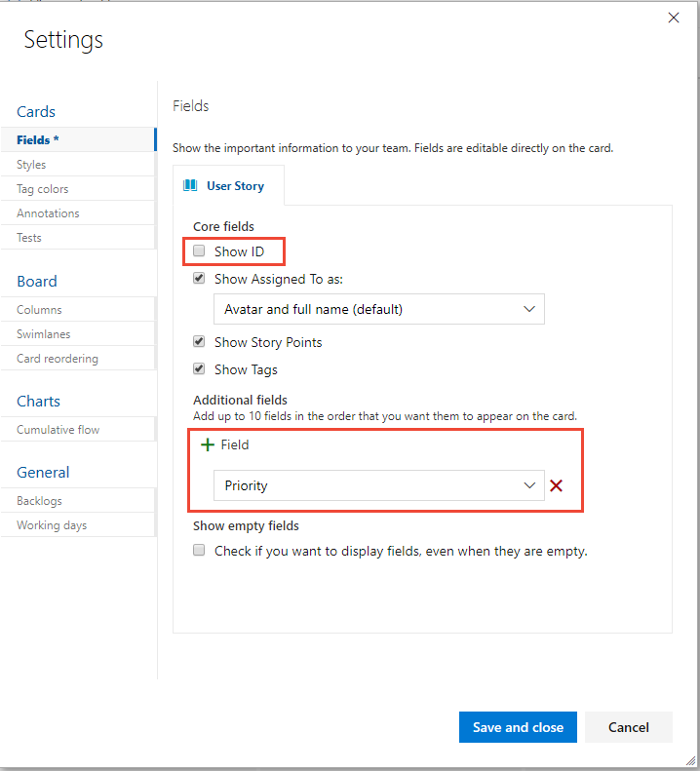This screenshot has width=700, height=771.
Task: Remove Priority field with red X
Action: click(x=557, y=485)
